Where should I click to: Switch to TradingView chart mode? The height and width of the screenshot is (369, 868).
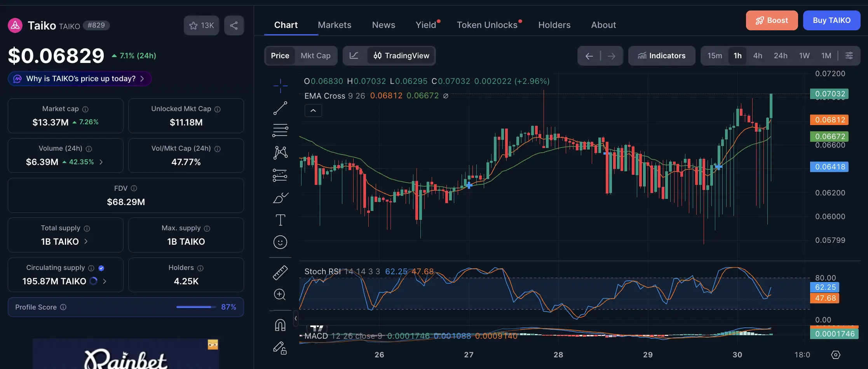401,56
